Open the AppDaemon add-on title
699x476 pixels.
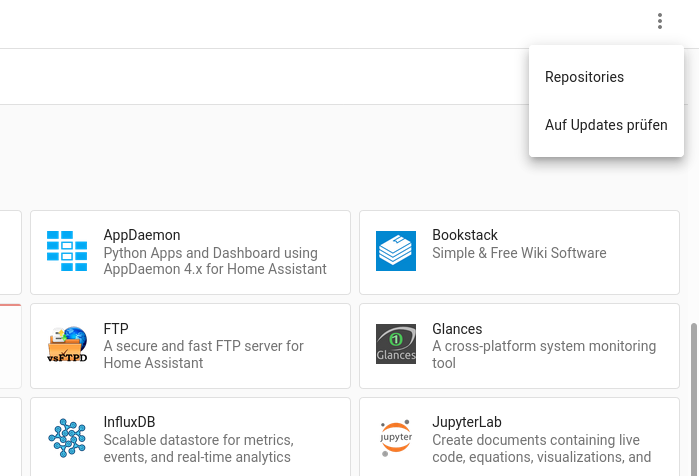pyautogui.click(x=142, y=235)
